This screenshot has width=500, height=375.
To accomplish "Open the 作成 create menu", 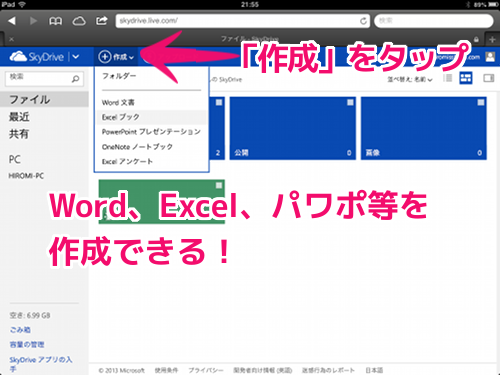I will click(x=116, y=57).
